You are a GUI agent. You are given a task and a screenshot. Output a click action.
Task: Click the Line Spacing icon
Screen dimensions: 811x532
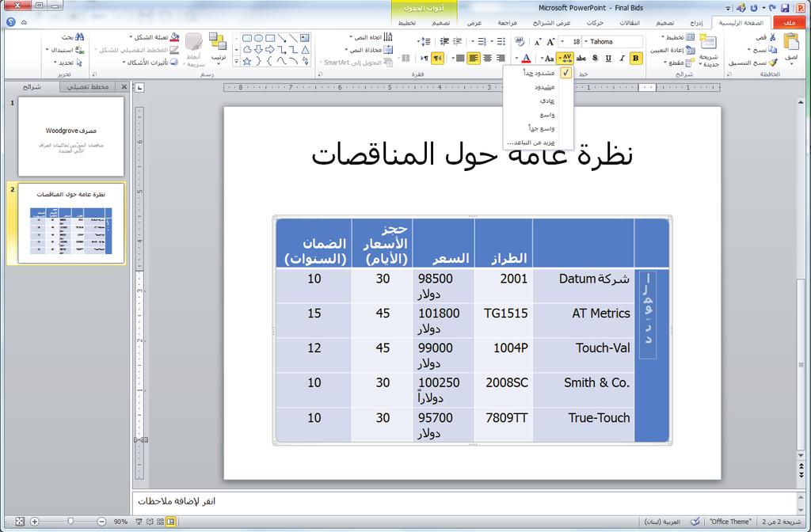click(425, 42)
